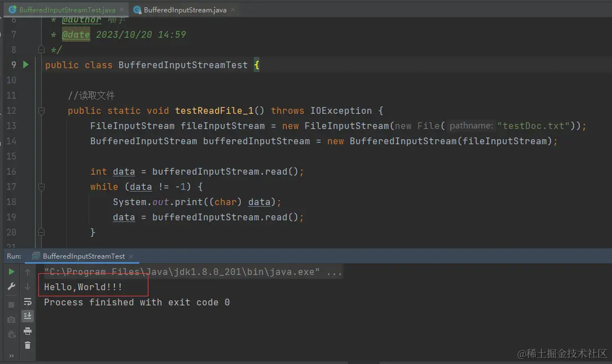Switch to BufferedInputStreamTest.java editor tab

coord(67,10)
